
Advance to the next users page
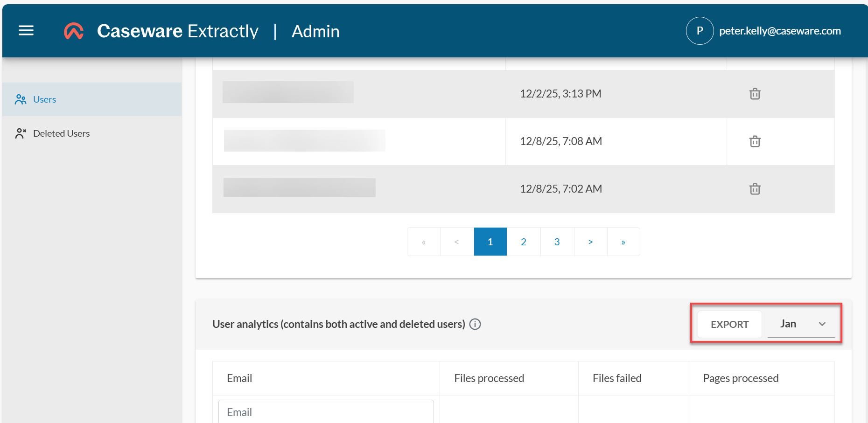point(590,242)
